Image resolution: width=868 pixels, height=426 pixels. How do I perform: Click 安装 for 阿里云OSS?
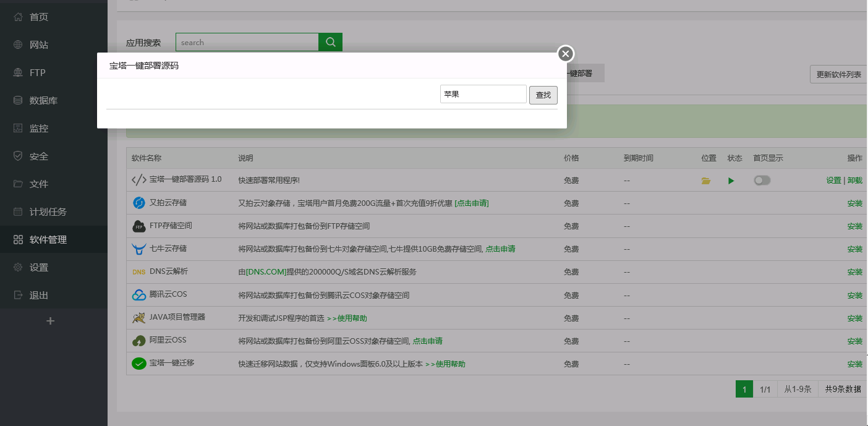point(855,341)
